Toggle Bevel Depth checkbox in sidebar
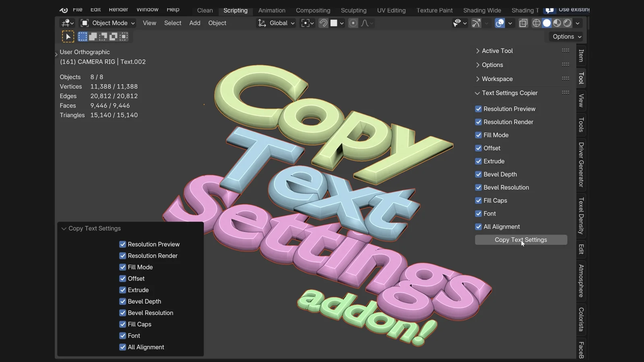This screenshot has width=644, height=362. [479, 175]
